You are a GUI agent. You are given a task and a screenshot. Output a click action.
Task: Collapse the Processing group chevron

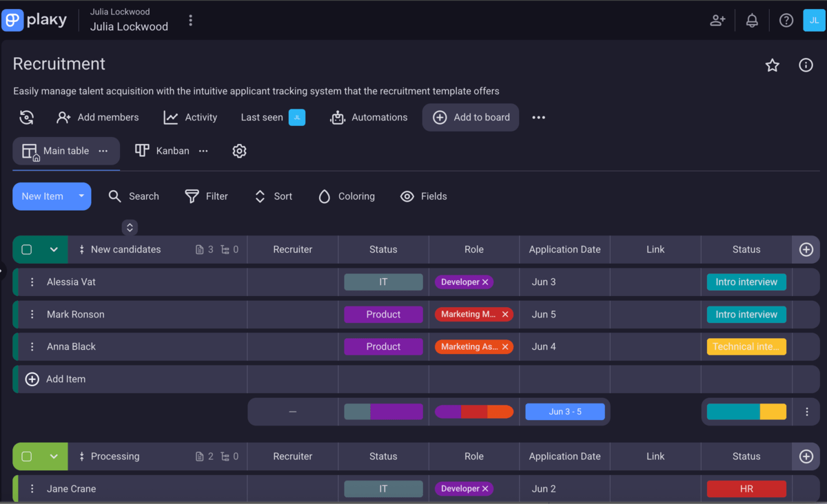54,456
